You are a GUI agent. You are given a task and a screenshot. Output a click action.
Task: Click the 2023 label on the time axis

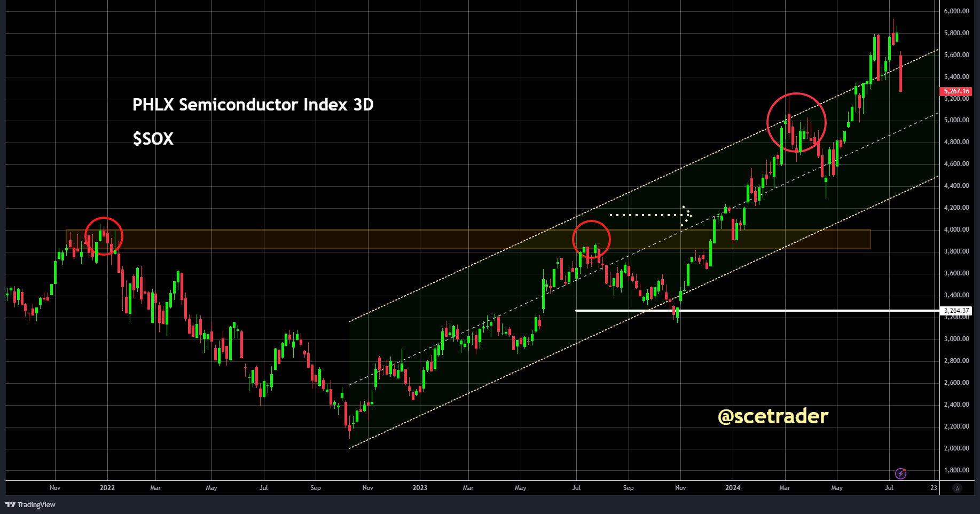click(x=420, y=488)
